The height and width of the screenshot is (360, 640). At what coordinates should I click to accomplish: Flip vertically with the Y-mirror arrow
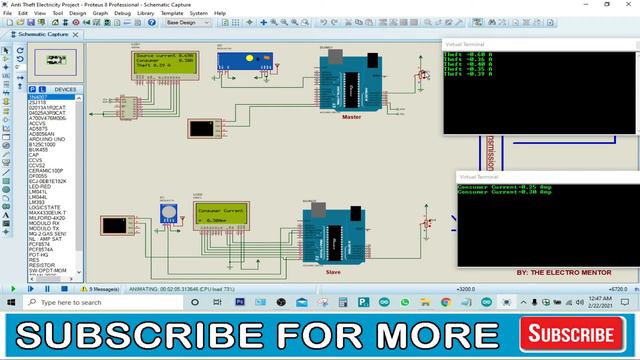[x=20, y=86]
